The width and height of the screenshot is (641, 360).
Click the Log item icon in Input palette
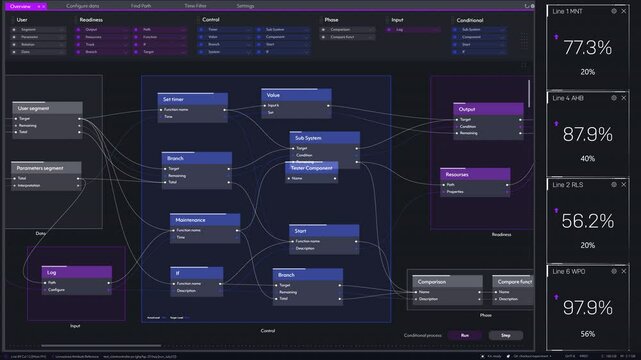(x=389, y=30)
